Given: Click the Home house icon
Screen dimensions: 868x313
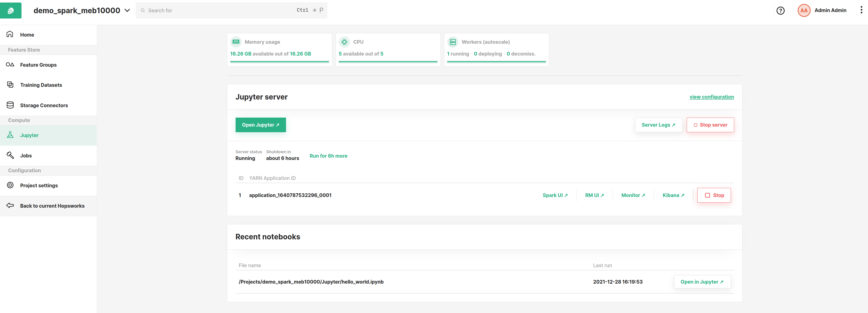Looking at the screenshot, I should pos(10,34).
